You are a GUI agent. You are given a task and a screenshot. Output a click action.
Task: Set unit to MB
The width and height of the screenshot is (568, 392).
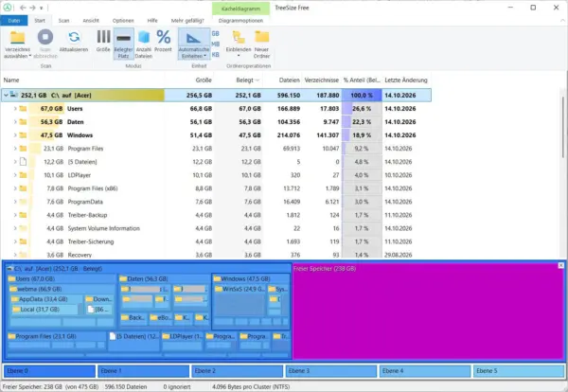216,45
